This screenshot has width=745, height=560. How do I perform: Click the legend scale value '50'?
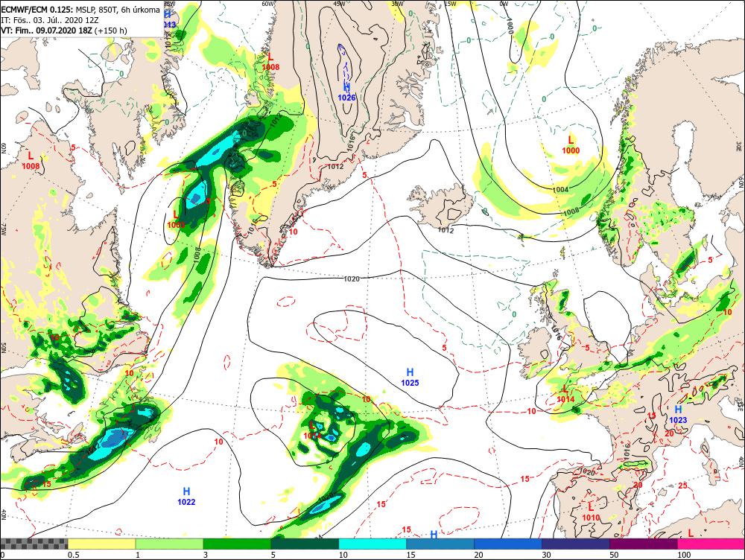(x=615, y=555)
